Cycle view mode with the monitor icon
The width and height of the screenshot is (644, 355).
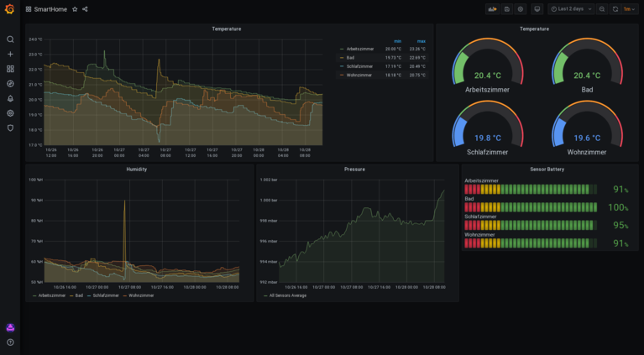coord(537,9)
